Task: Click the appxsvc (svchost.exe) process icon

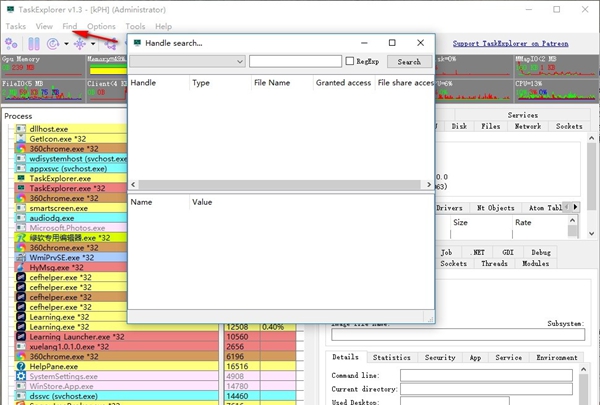Action: pyautogui.click(x=21, y=168)
